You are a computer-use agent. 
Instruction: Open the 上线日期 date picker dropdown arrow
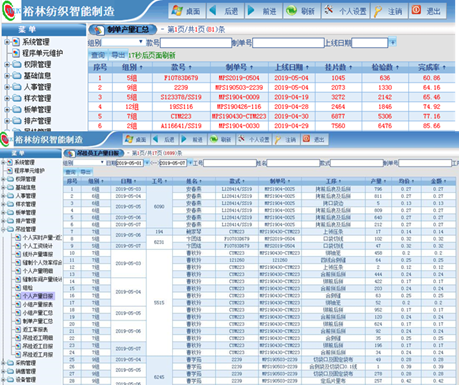[393, 42]
